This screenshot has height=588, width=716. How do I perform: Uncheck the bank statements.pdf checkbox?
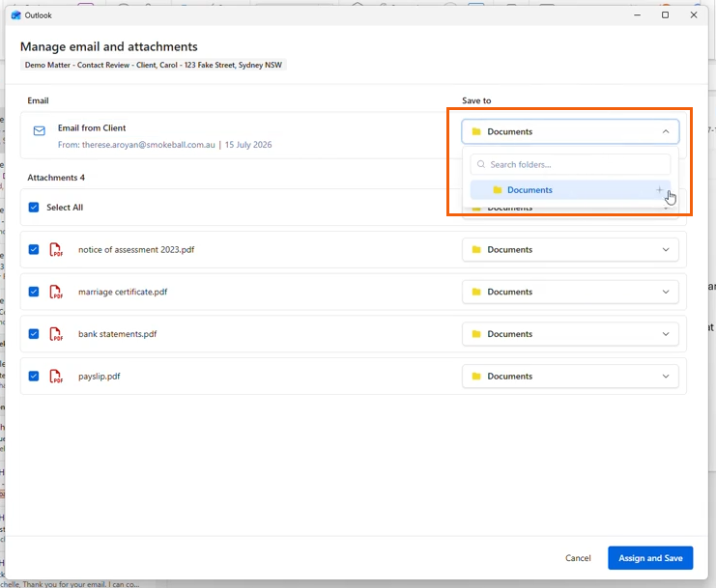(34, 334)
